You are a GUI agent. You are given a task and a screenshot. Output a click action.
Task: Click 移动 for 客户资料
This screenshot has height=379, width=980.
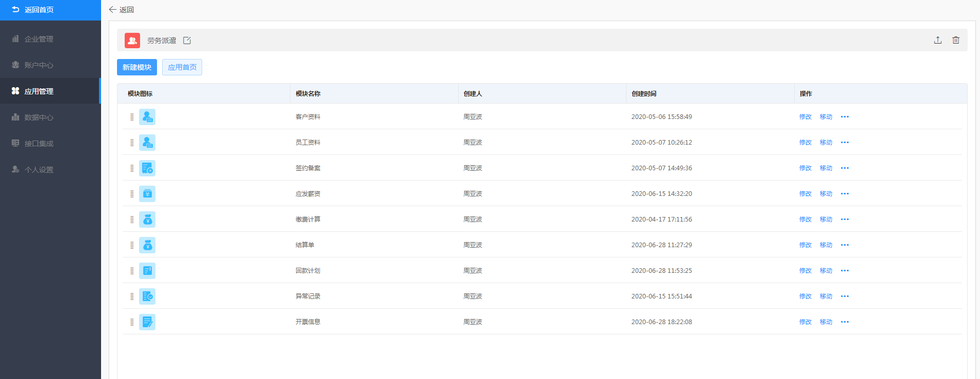(x=826, y=117)
